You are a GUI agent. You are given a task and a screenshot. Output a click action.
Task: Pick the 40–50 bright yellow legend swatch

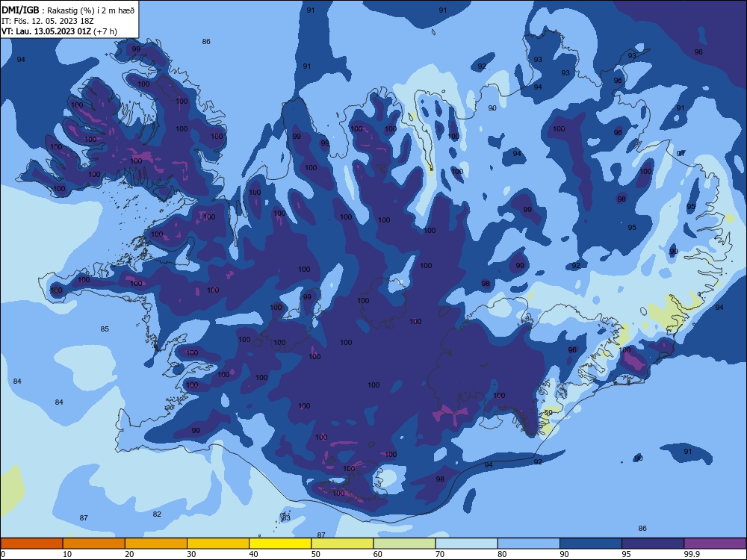(280, 544)
